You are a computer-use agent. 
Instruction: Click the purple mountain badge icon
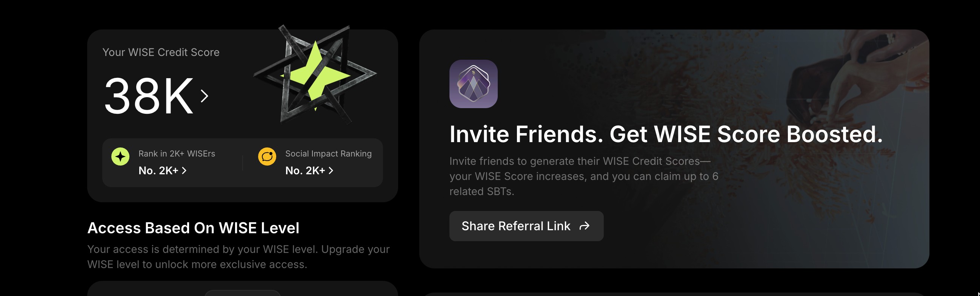pos(473,84)
